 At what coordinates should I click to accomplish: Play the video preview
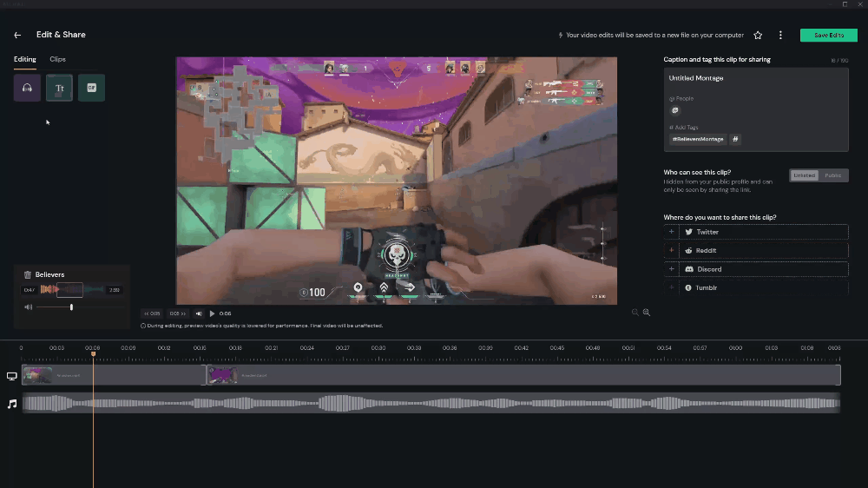click(x=212, y=313)
